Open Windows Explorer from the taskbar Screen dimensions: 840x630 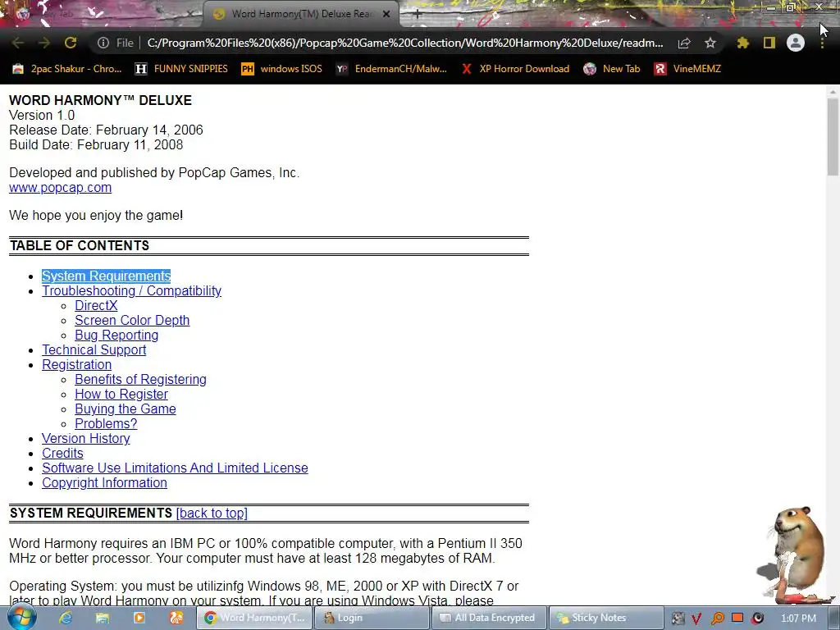coord(103,618)
